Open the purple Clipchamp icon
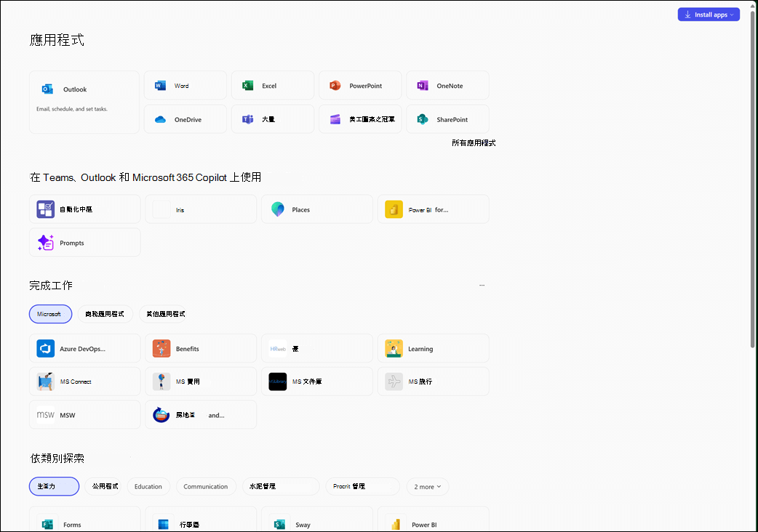The image size is (758, 532). 335,119
